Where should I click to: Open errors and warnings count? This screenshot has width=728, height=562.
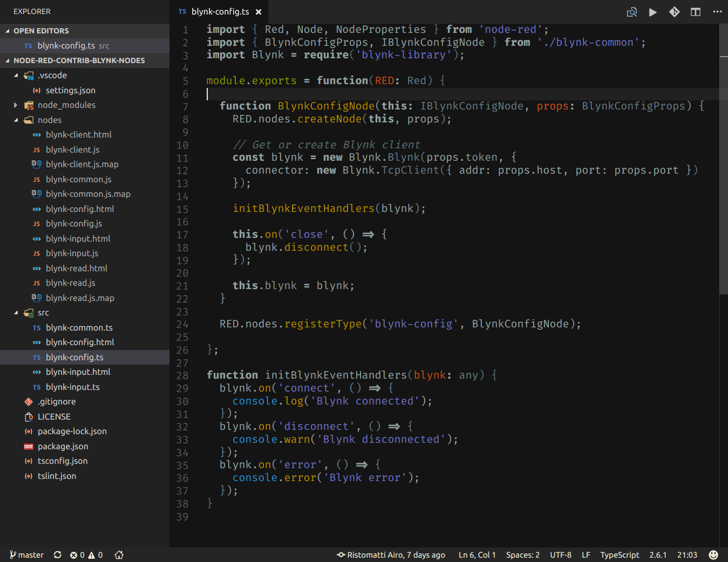pyautogui.click(x=86, y=555)
